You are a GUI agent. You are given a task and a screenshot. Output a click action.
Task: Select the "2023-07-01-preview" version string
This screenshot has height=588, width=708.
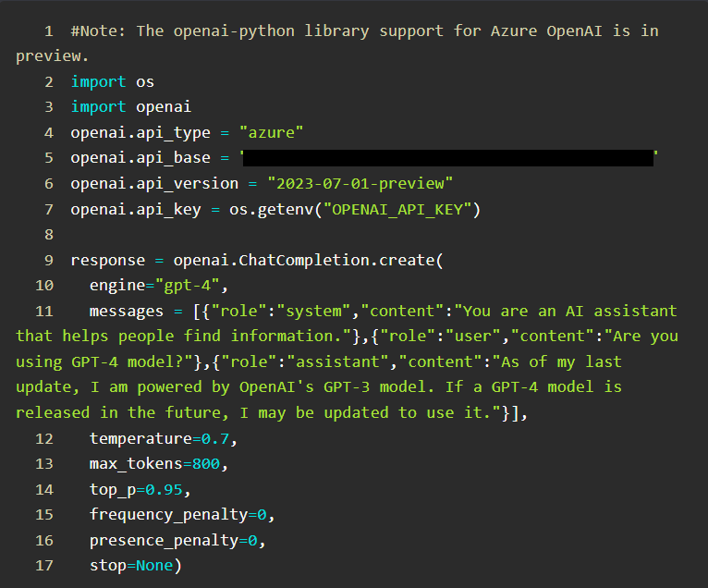[360, 184]
